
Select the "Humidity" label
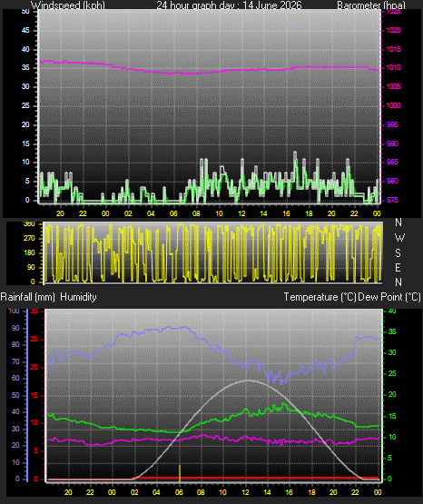78,297
